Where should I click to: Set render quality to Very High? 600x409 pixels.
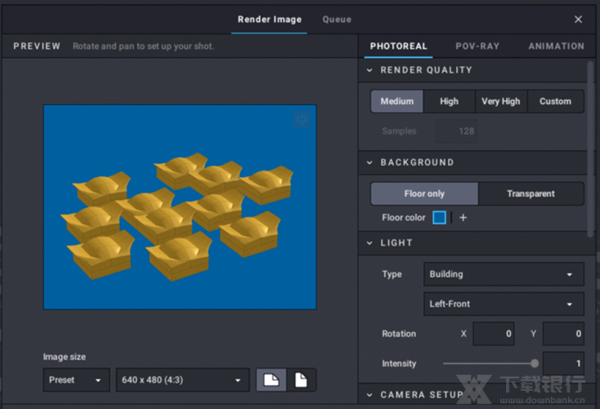pyautogui.click(x=500, y=101)
